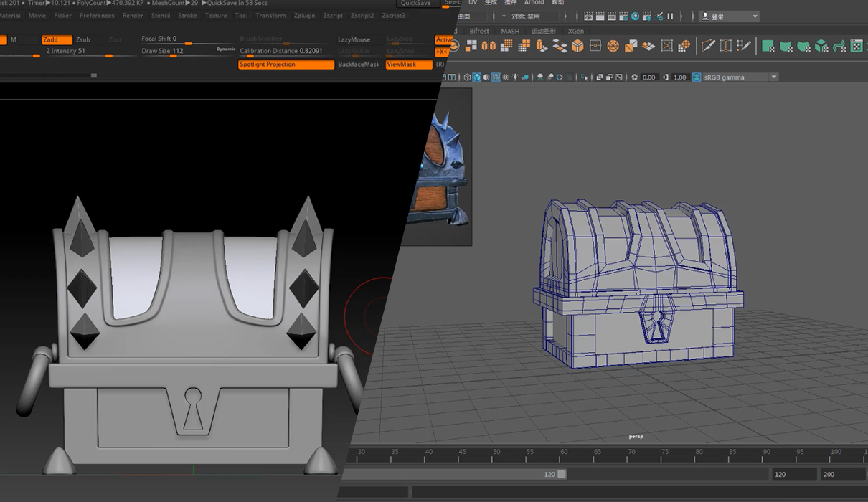Enable Zadd mode in ZBrush

click(x=56, y=40)
